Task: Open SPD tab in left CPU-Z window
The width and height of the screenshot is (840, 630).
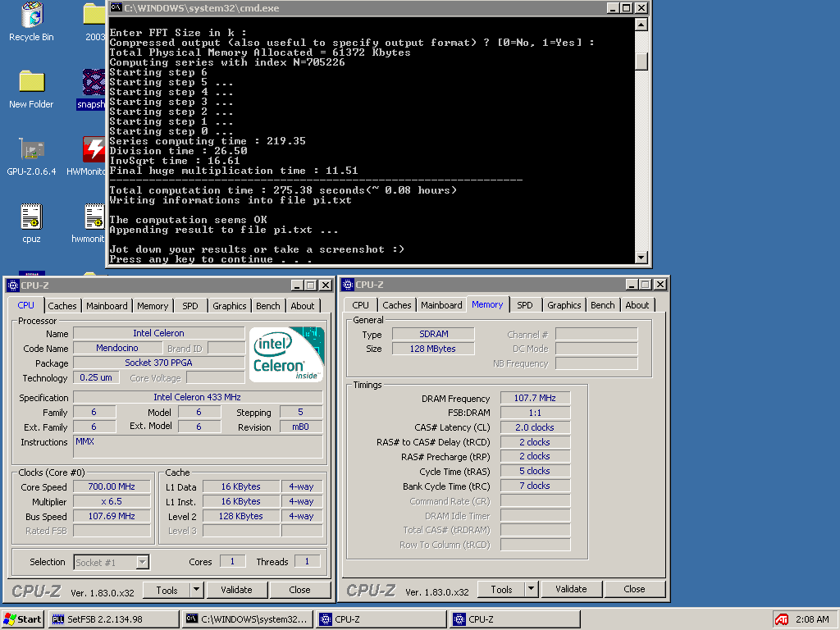Action: point(190,306)
